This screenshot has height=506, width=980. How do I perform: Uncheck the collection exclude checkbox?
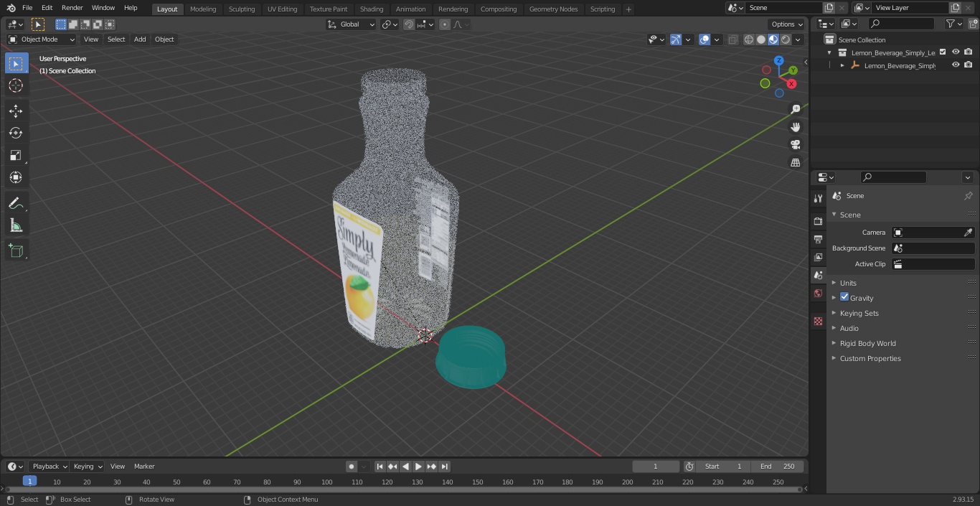(943, 52)
